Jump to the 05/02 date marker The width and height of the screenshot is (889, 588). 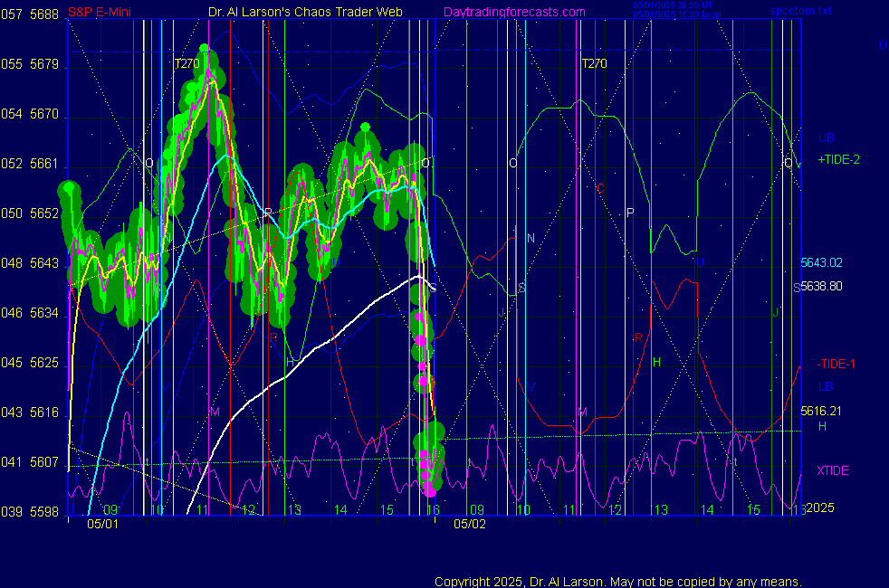pyautogui.click(x=470, y=523)
